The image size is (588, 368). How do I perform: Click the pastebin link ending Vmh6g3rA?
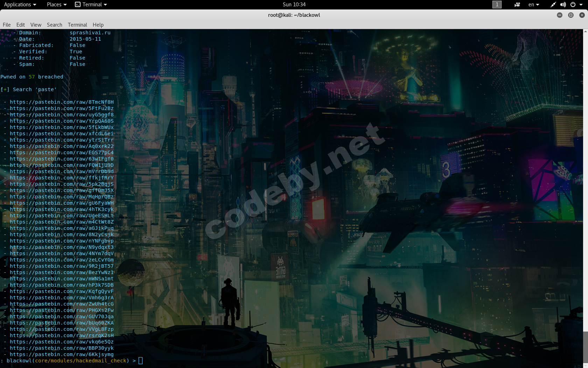pos(62,298)
